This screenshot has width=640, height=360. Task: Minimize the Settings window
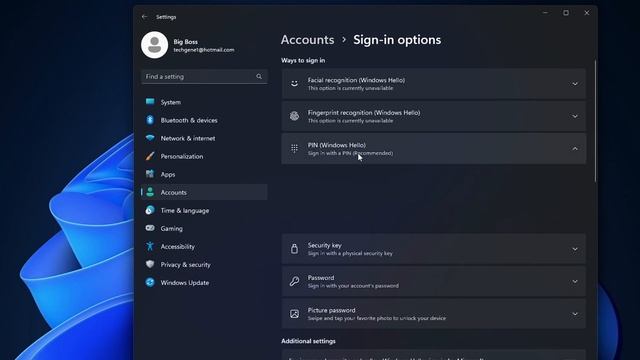545,13
